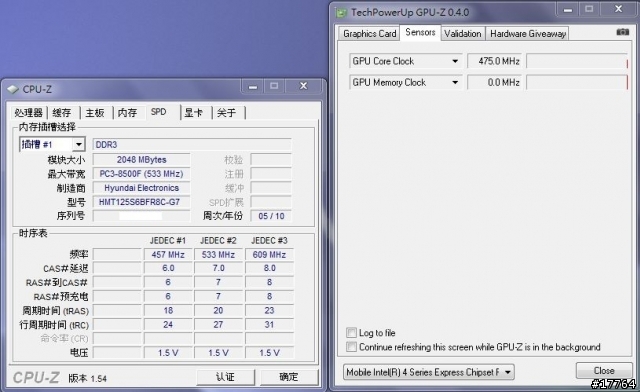This screenshot has height=392, width=640.
Task: Enable Continue refreshing in background checkbox
Action: click(x=351, y=347)
